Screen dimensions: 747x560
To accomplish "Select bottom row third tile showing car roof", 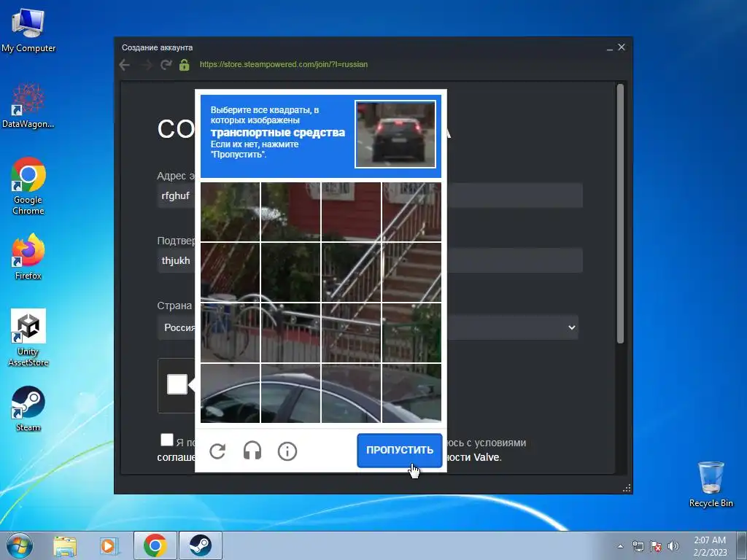I will [x=351, y=393].
